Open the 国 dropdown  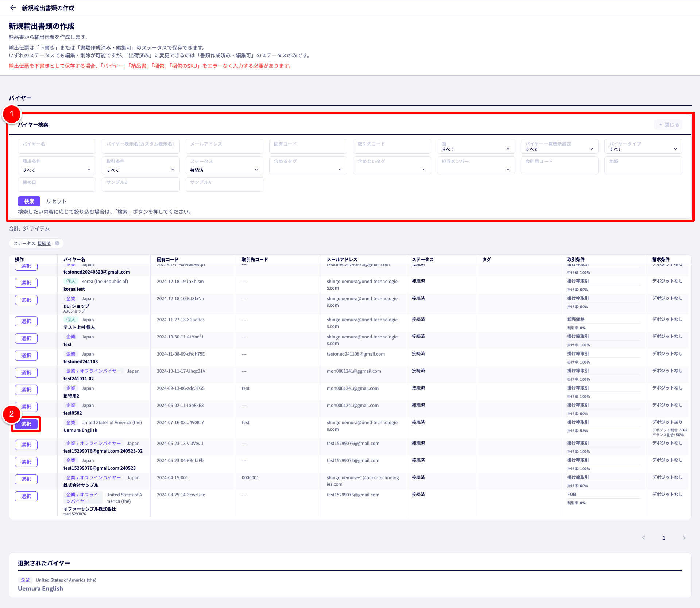coord(475,146)
